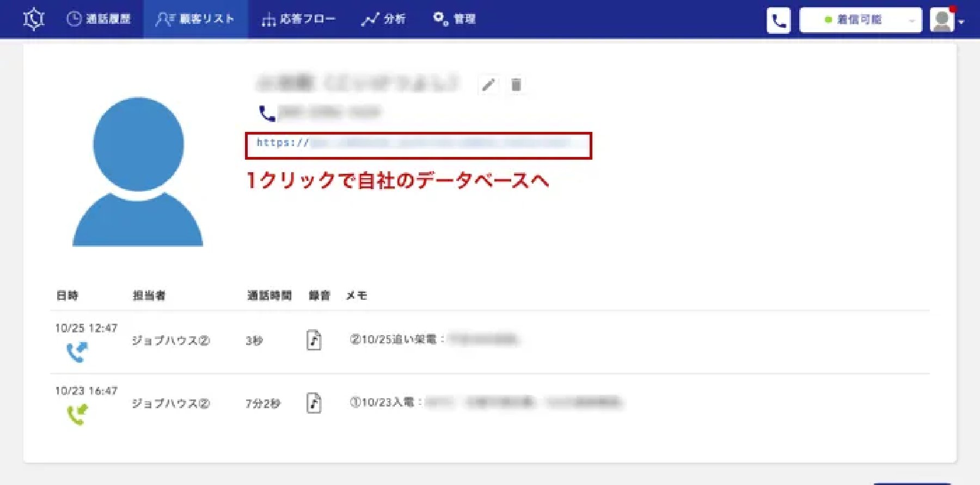Click the 通話時間 column header
The height and width of the screenshot is (485, 980).
coord(269,295)
